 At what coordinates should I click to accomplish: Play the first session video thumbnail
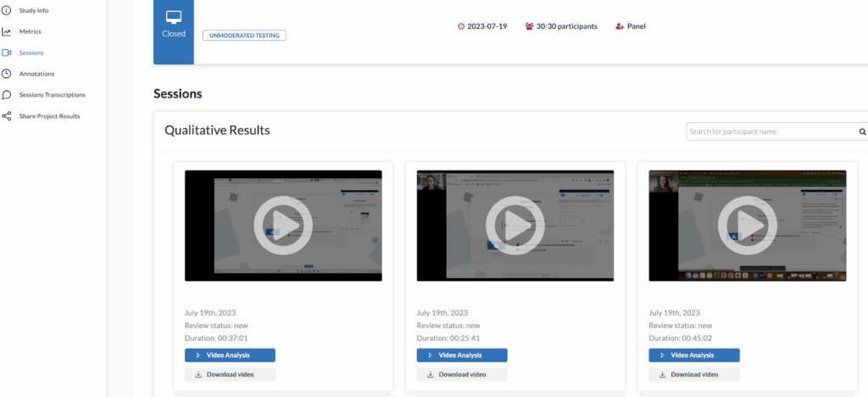(x=283, y=226)
